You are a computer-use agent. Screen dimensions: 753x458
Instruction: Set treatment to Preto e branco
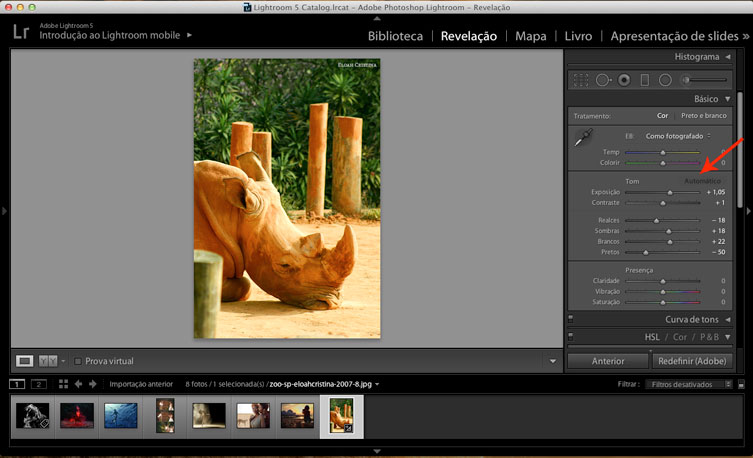(x=704, y=116)
